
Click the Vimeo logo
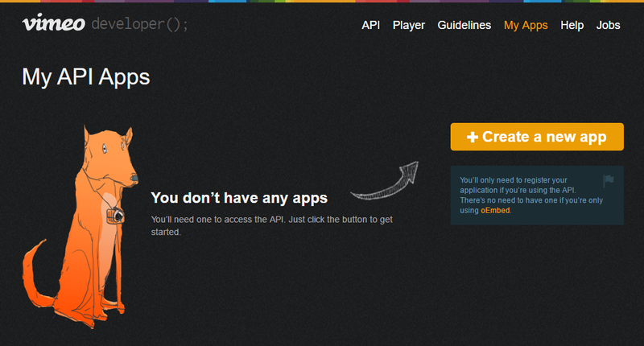pyautogui.click(x=54, y=23)
